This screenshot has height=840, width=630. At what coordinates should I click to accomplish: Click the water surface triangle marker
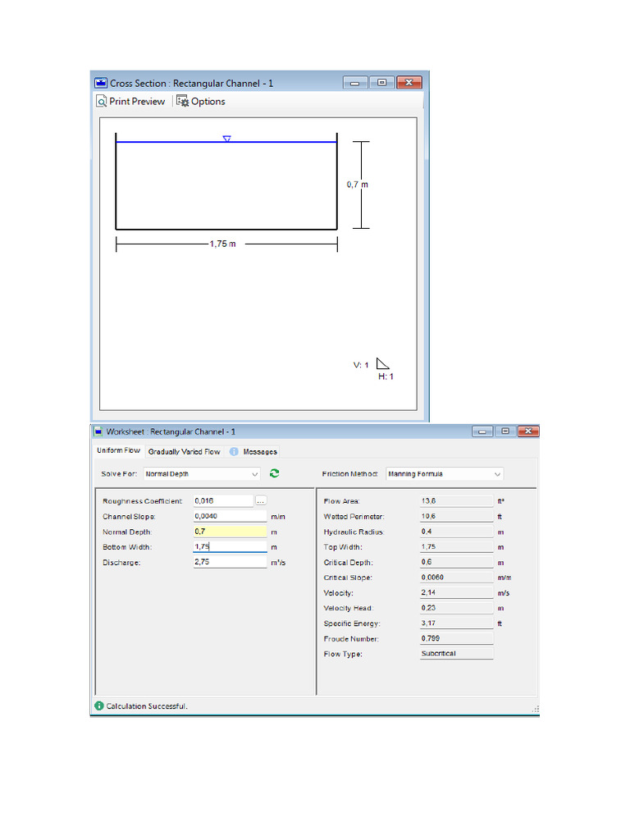pos(226,139)
